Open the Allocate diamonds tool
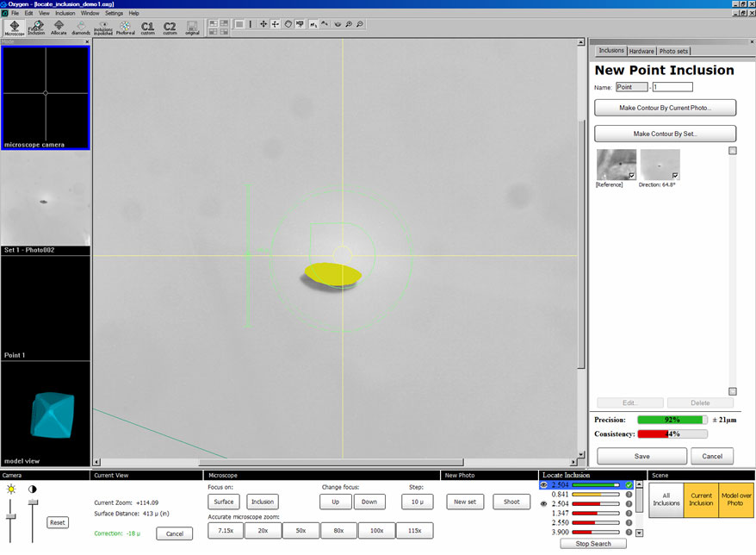Screen dimensions: 756x555 tap(59, 28)
